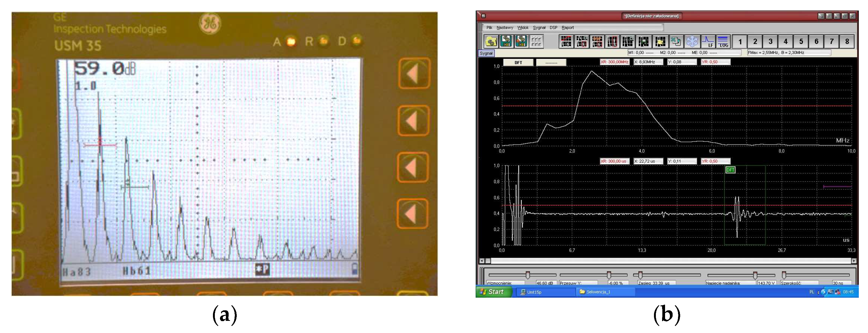Freeze the signal with snowflake icon
The image size is (868, 333).
point(692,41)
